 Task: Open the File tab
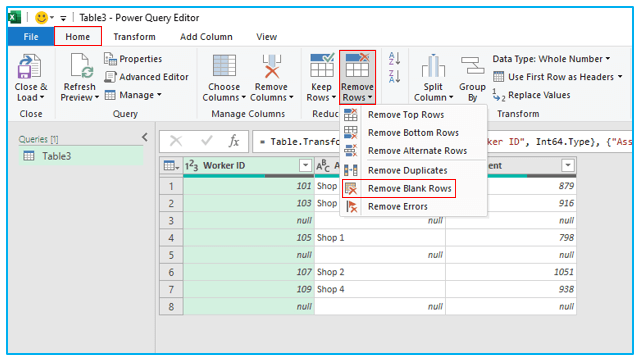coord(31,37)
